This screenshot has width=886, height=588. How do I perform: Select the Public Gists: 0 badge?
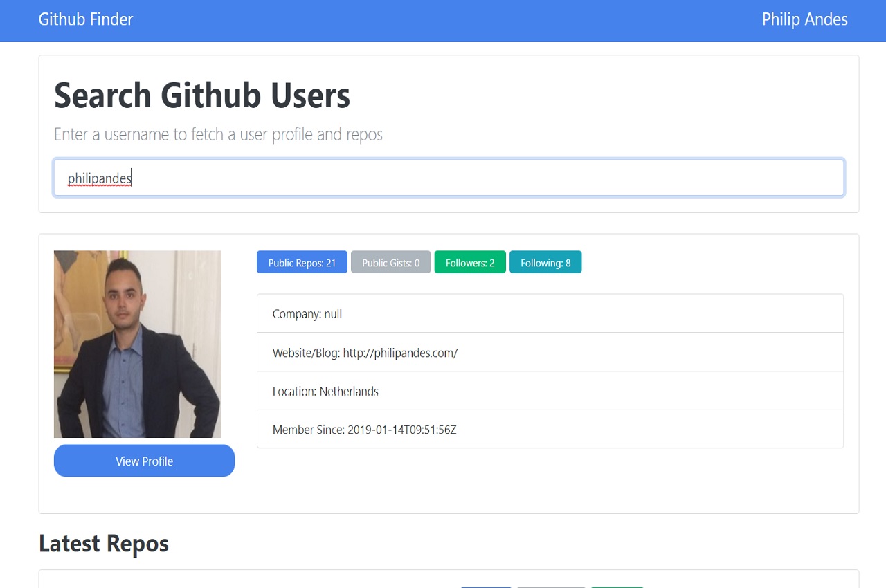tap(390, 262)
